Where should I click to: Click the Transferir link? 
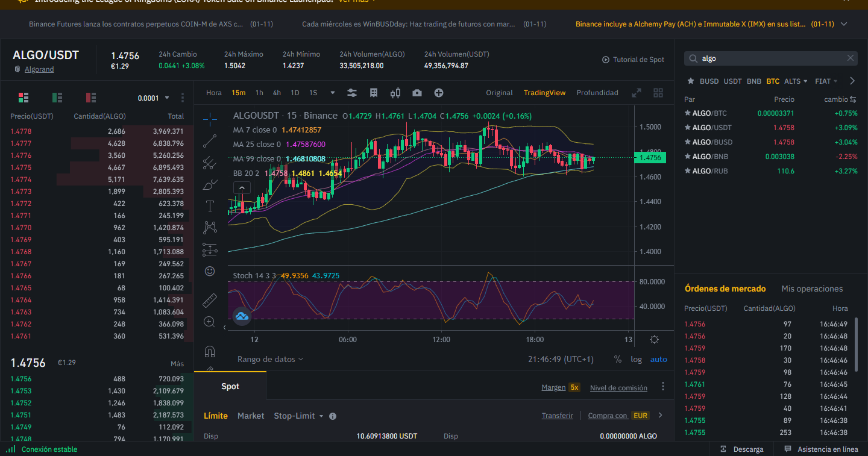click(x=557, y=416)
